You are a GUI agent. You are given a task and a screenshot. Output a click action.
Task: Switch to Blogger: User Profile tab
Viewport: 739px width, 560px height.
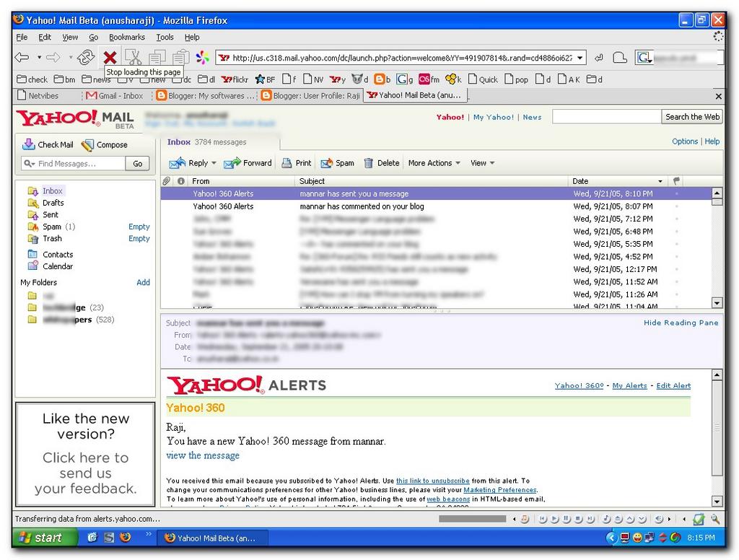(x=311, y=96)
